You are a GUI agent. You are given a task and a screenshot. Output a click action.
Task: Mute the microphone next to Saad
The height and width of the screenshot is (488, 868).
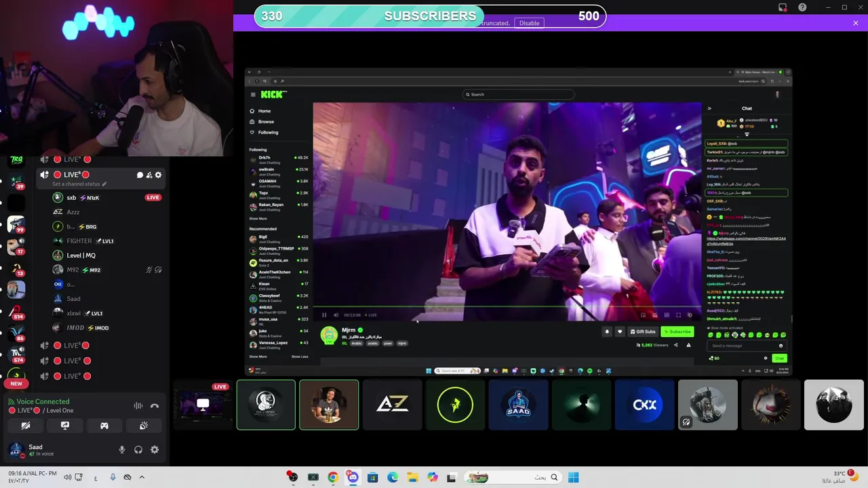point(122,449)
